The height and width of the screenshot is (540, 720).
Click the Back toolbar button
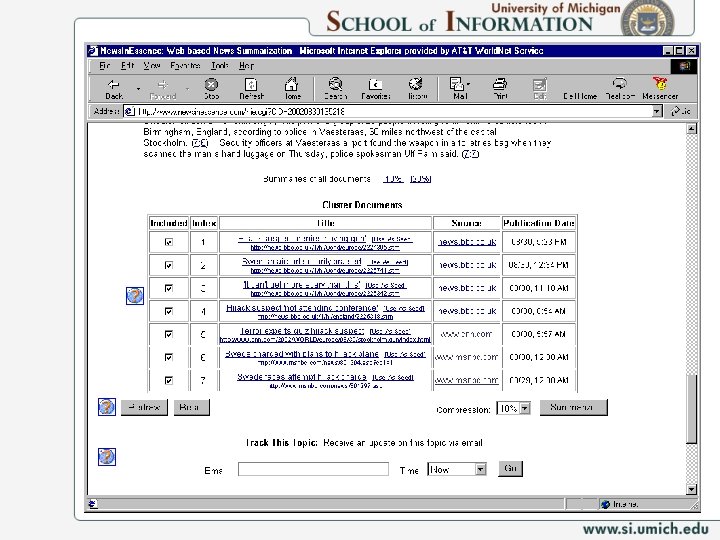click(x=113, y=89)
